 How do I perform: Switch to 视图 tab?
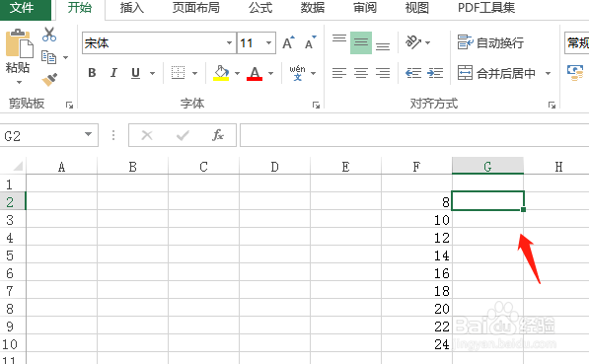point(417,8)
